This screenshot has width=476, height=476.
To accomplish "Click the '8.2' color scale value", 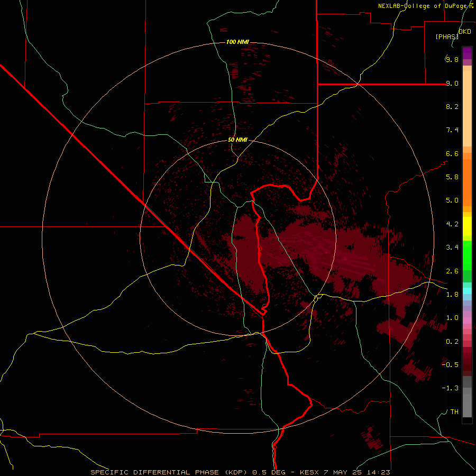I will tap(452, 106).
